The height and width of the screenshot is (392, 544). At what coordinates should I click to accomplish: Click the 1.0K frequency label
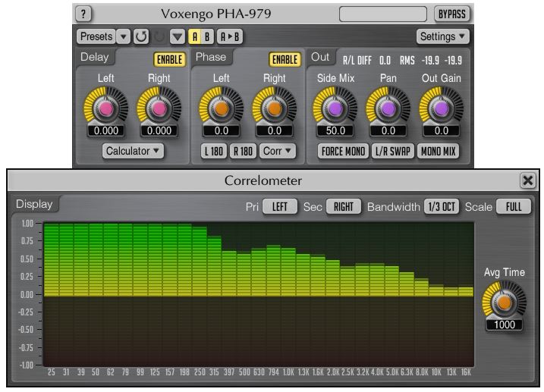click(288, 372)
